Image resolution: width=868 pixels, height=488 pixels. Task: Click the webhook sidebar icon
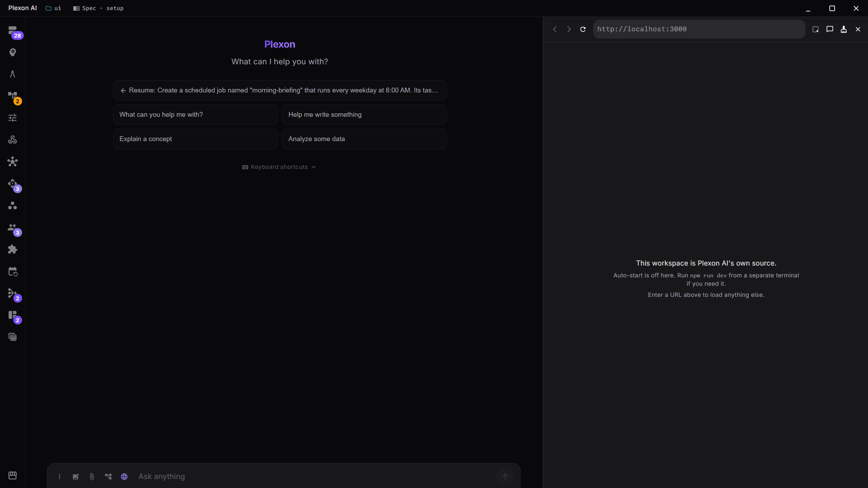coord(13,140)
